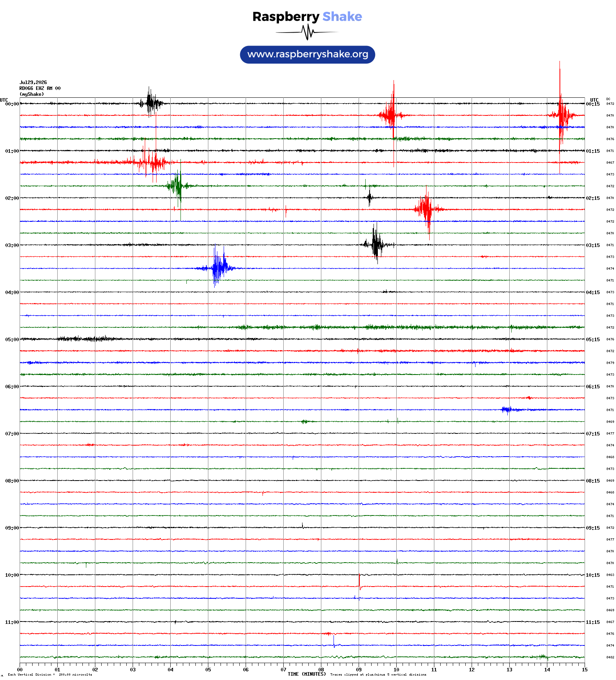Viewport: 616px width, 680px height.
Task: Open the www.raspberryshake.org link
Action: [308, 55]
